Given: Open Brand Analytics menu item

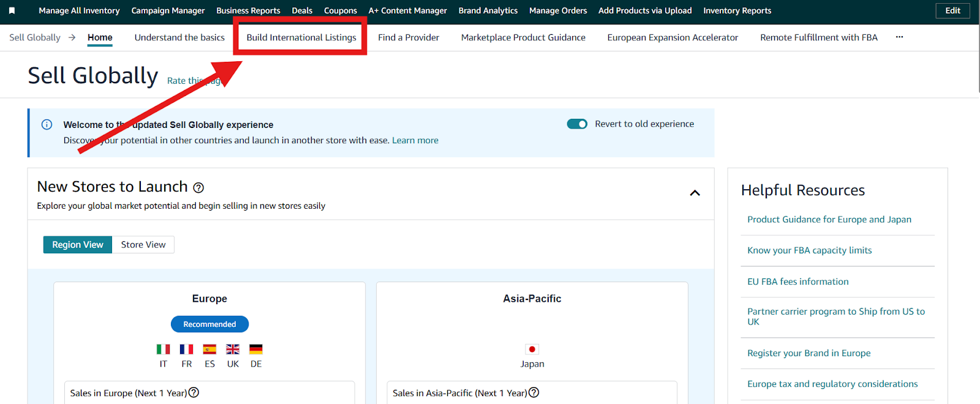Looking at the screenshot, I should pos(488,11).
